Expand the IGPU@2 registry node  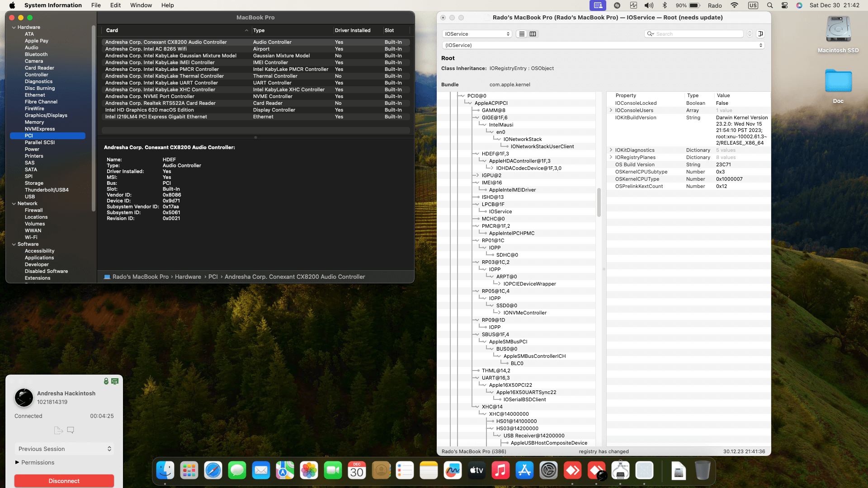pos(476,175)
